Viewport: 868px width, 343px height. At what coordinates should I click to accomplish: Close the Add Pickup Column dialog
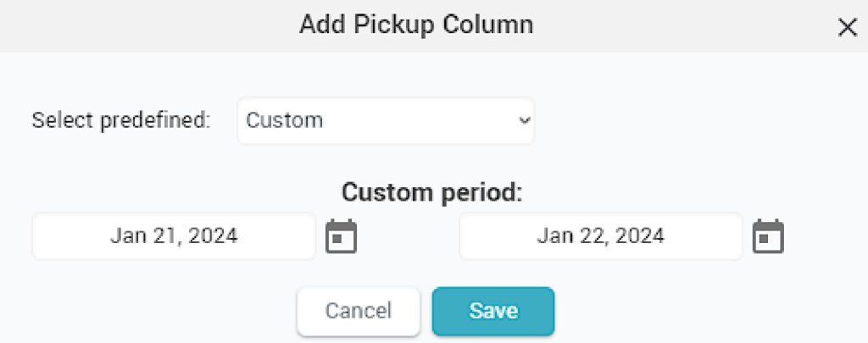pyautogui.click(x=848, y=27)
